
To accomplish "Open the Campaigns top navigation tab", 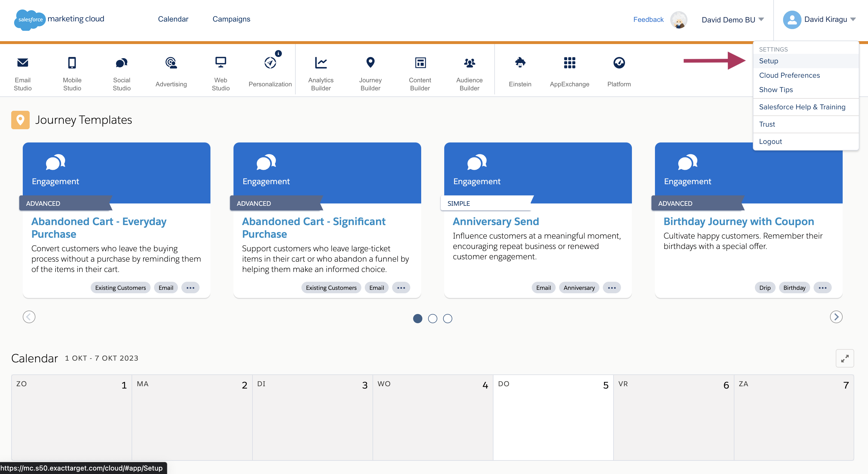I will (x=231, y=19).
